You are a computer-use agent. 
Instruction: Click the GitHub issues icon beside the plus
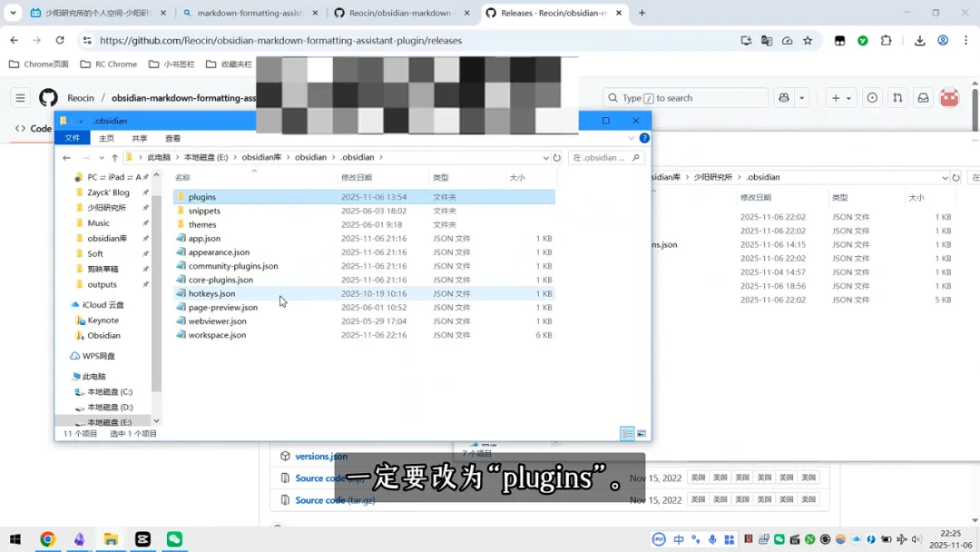872,97
